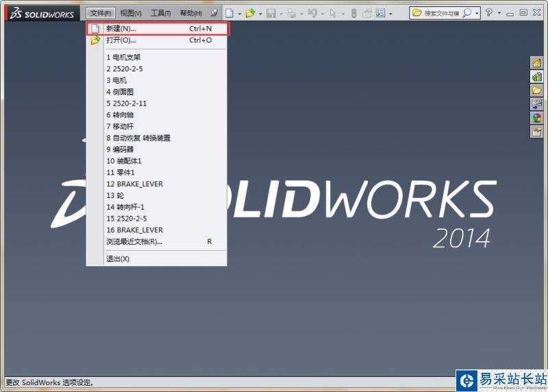This screenshot has width=548, height=392.
Task: Click the 搜索文件与模型 search input field
Action: pyautogui.click(x=441, y=13)
